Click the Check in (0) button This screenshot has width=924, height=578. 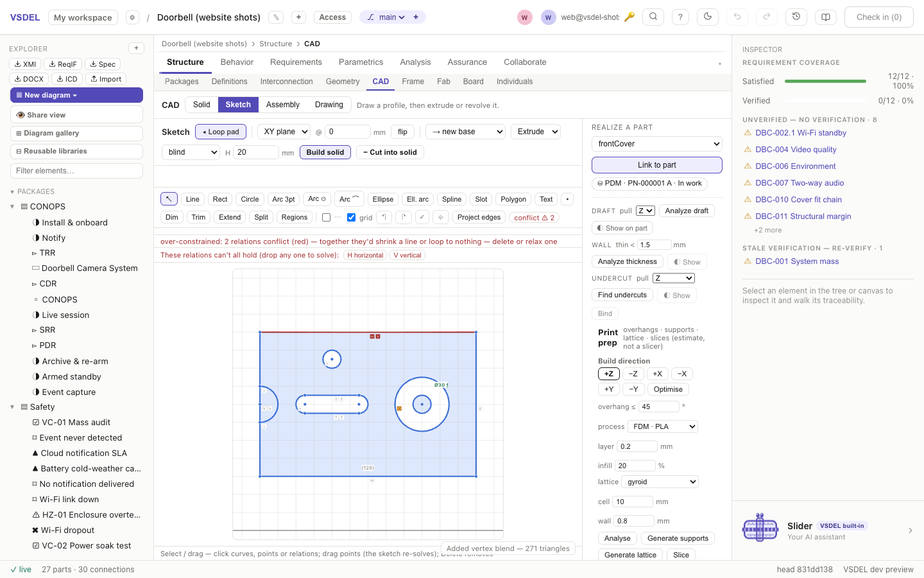click(x=879, y=17)
